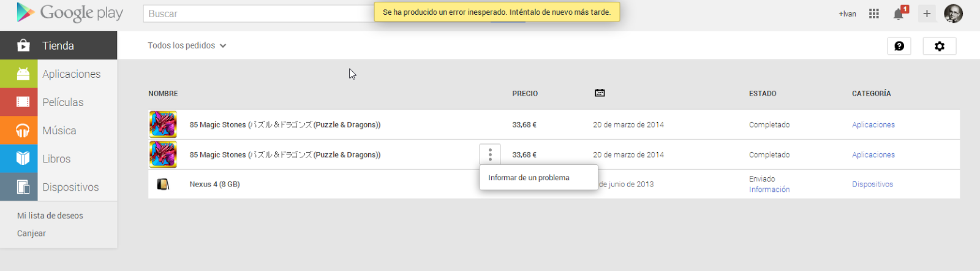Click the Información link under Enviado
The height and width of the screenshot is (271, 980).
tap(769, 189)
